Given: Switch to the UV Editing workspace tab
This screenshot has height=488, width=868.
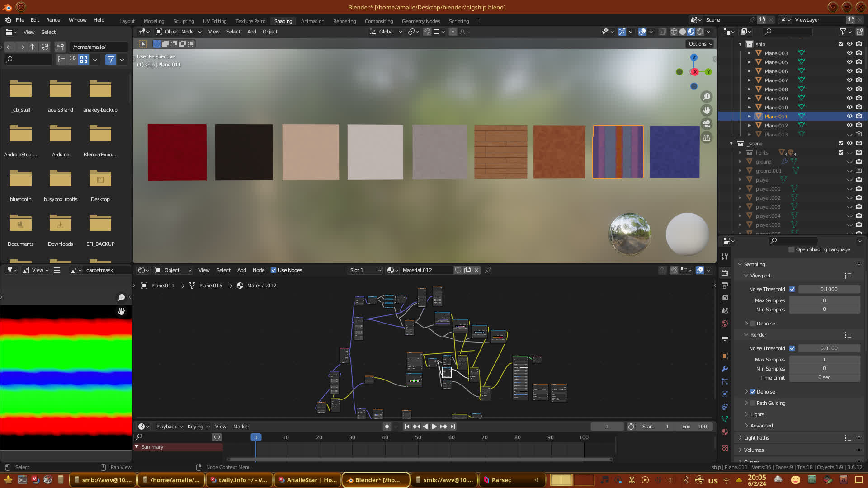Looking at the screenshot, I should tap(215, 21).
